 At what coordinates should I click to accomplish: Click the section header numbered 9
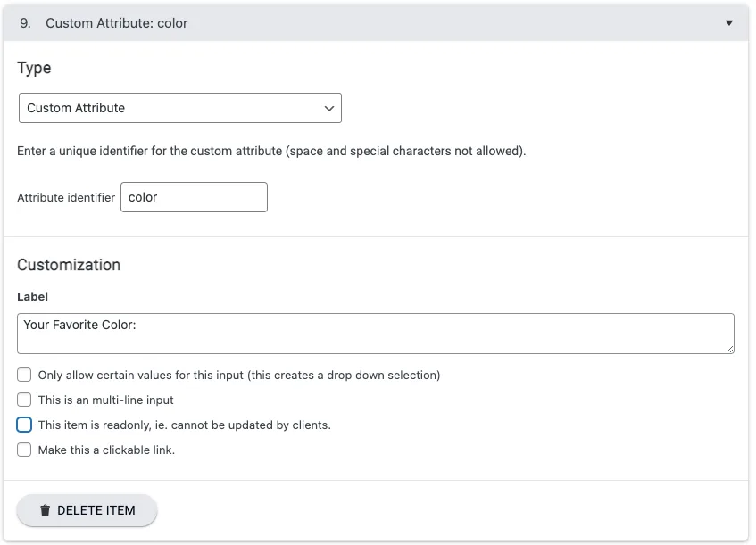[x=107, y=23]
